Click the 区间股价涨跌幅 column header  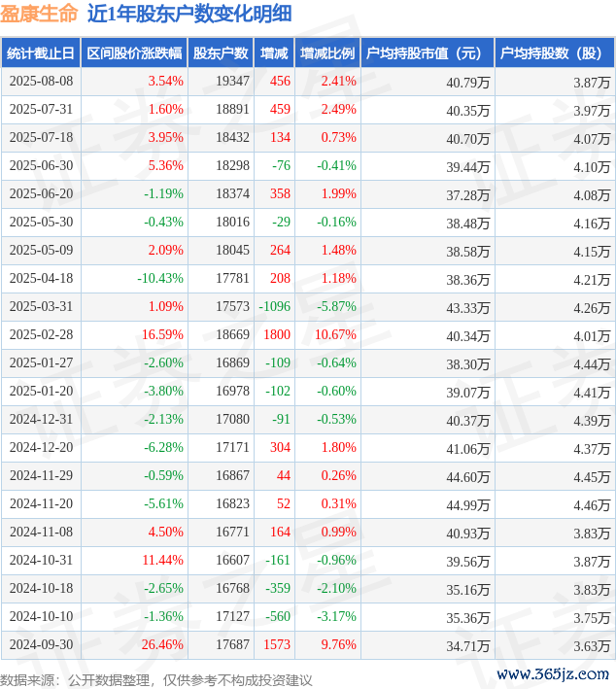pos(133,53)
